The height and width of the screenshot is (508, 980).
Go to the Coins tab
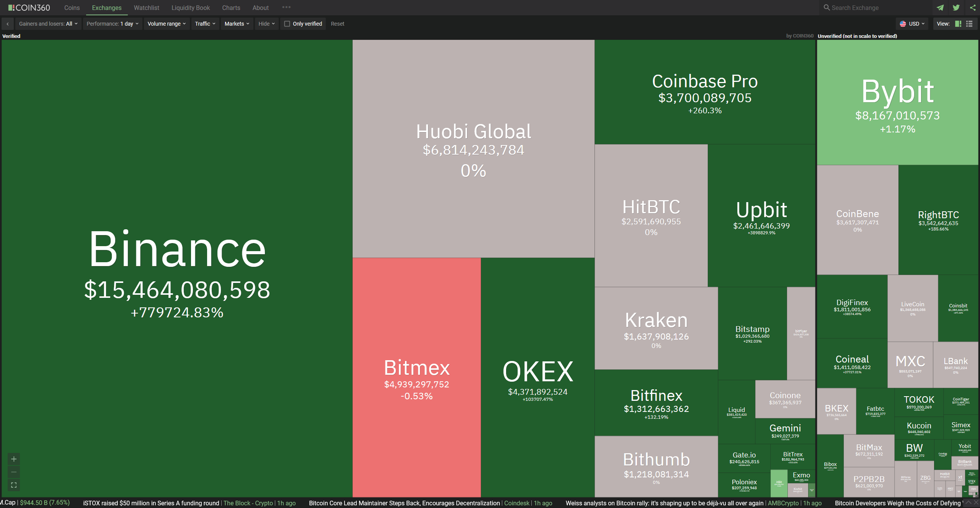coord(72,8)
